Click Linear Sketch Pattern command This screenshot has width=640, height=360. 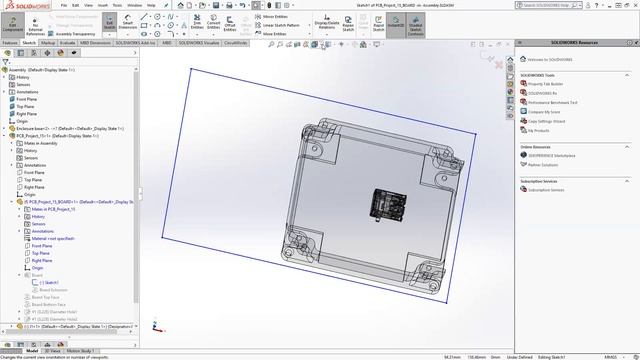278,25
